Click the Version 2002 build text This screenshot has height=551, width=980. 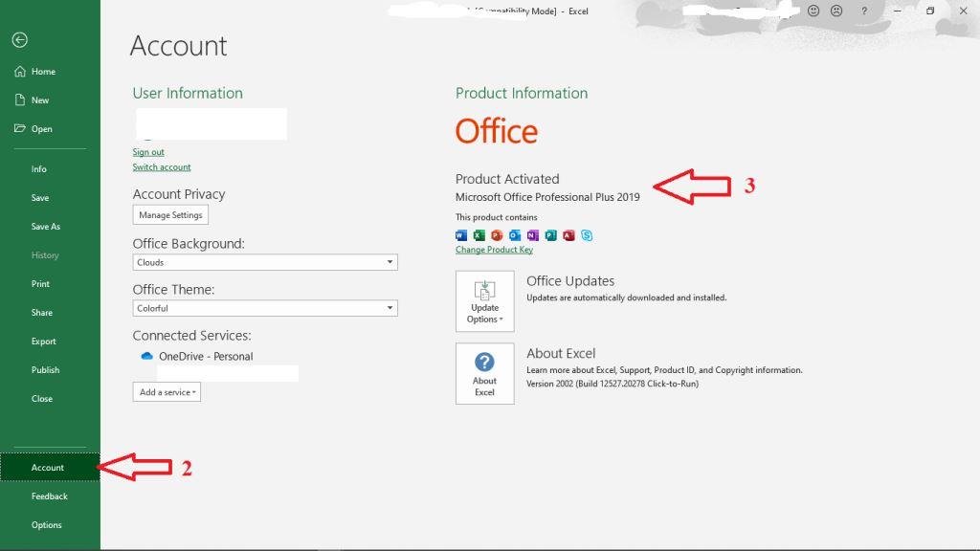click(x=612, y=384)
